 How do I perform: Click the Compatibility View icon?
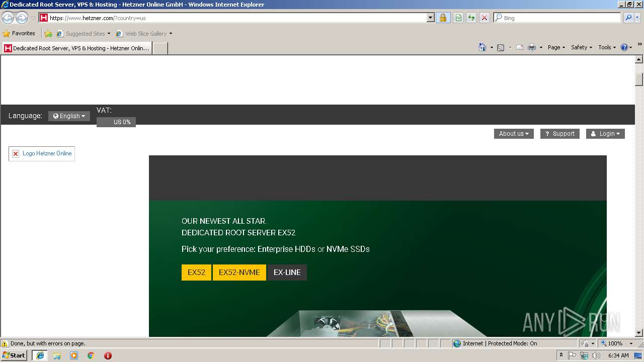[x=458, y=18]
